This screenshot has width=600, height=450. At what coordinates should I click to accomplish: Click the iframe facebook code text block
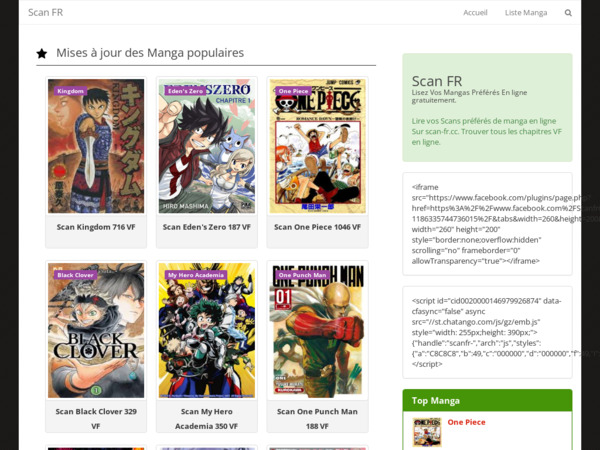pyautogui.click(x=487, y=224)
